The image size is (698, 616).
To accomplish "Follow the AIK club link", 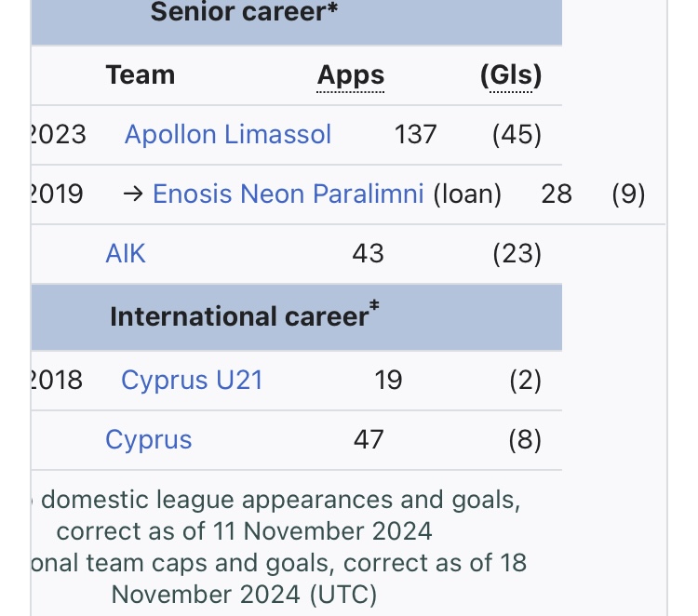I will pos(126,253).
